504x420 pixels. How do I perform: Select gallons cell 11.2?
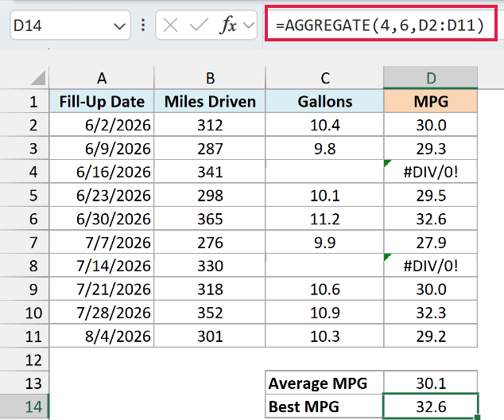tap(324, 219)
